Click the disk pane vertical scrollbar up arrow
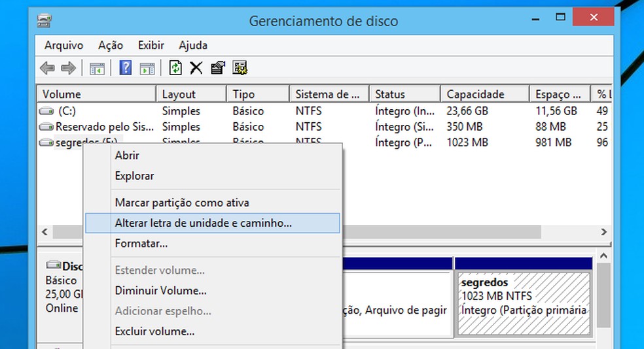Screen dimensions: 644x349 point(603,256)
